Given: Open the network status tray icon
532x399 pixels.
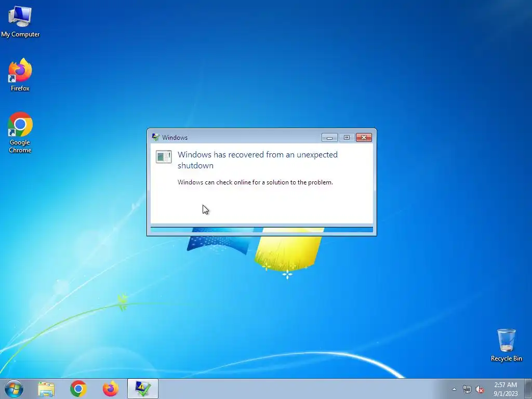Looking at the screenshot, I should pos(467,390).
